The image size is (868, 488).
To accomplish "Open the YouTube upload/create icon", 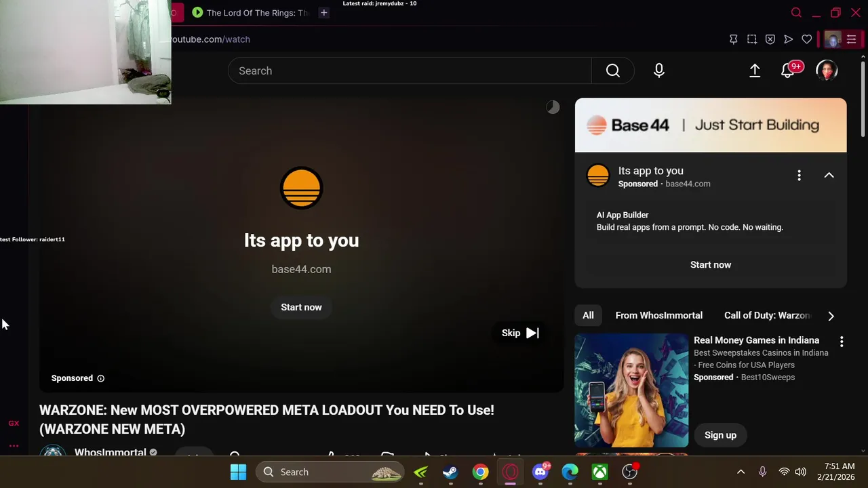I will tap(755, 70).
